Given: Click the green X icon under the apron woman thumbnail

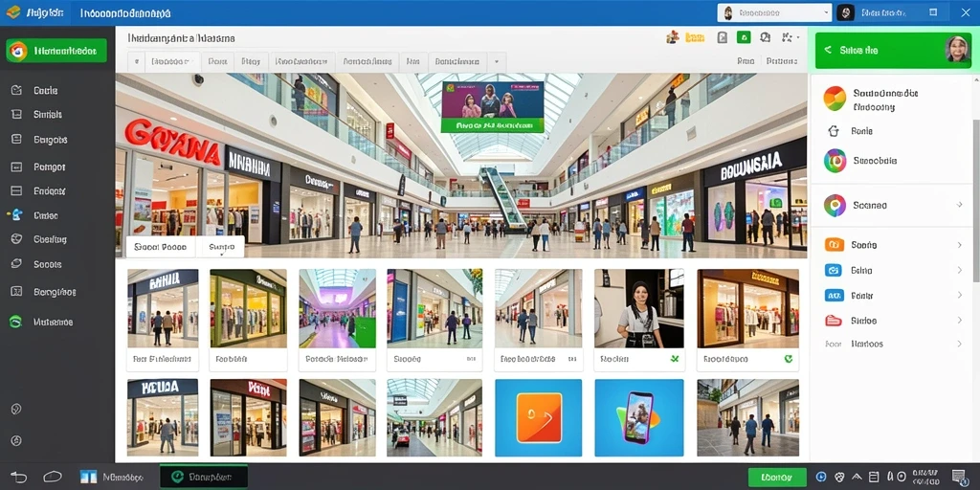Looking at the screenshot, I should (x=674, y=359).
